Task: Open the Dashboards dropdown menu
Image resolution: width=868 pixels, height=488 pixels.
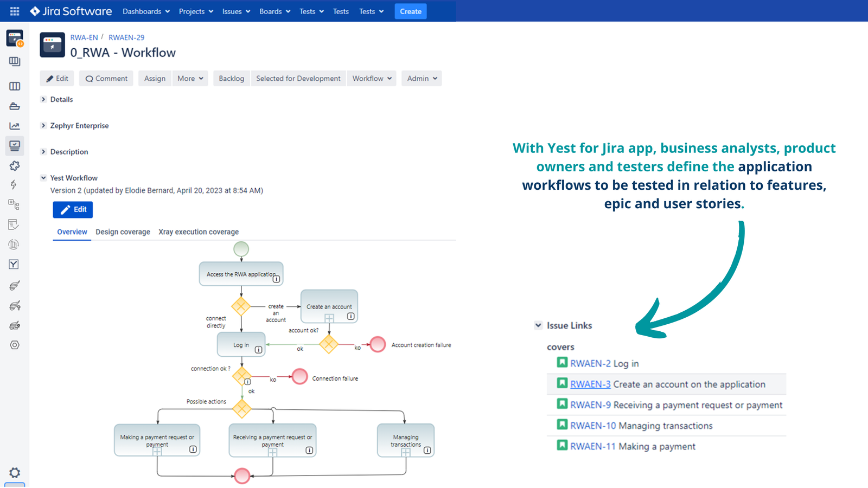Action: pos(146,11)
